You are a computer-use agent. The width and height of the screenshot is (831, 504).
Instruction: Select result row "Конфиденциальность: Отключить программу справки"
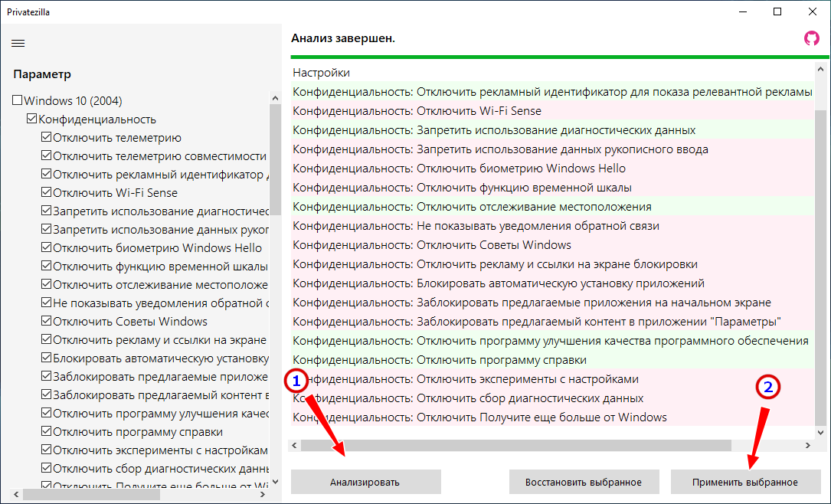click(552, 359)
